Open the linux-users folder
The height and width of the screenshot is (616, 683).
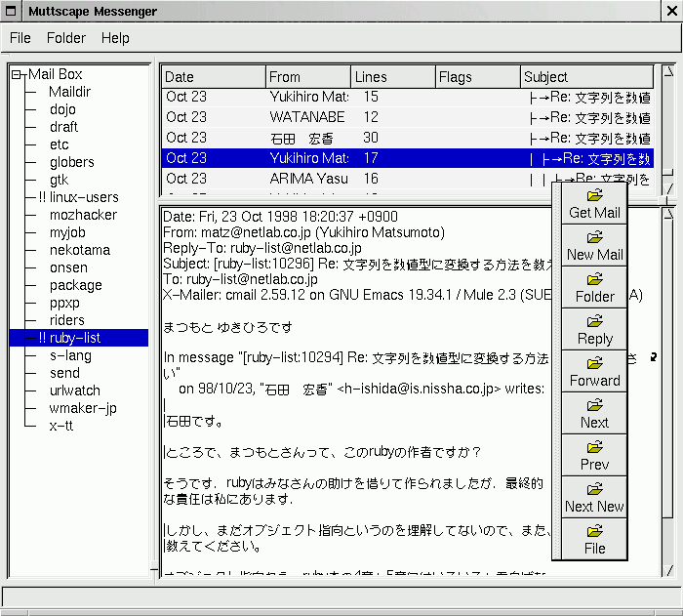pos(78,197)
